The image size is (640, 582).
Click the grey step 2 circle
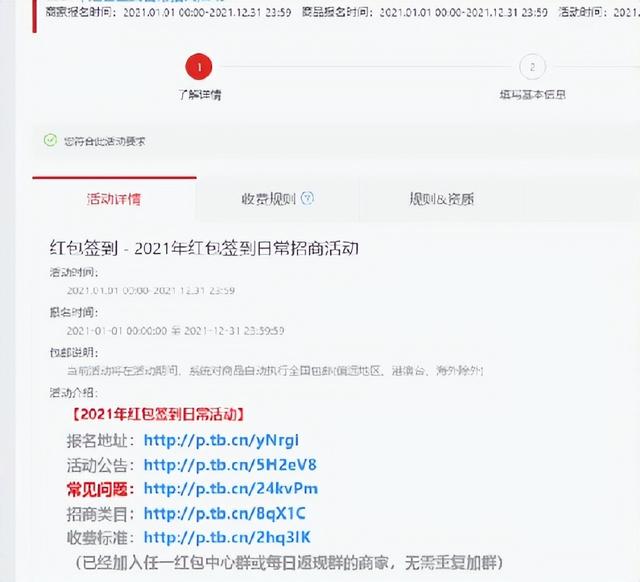[x=532, y=67]
